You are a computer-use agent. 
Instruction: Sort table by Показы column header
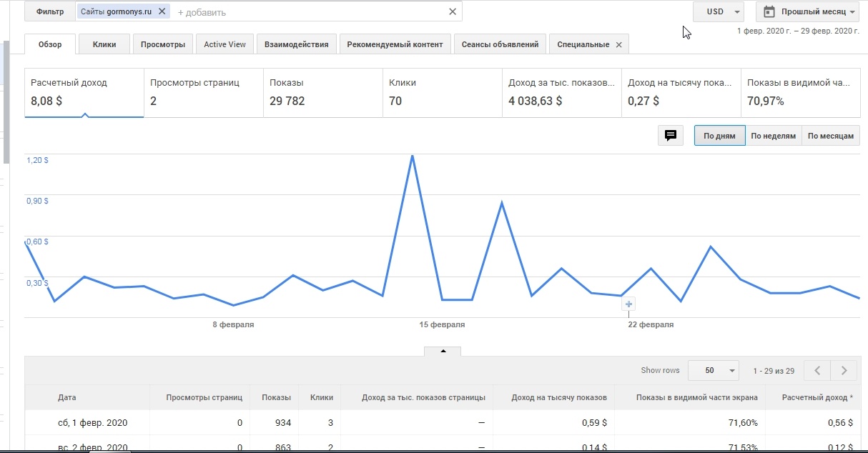click(x=276, y=397)
